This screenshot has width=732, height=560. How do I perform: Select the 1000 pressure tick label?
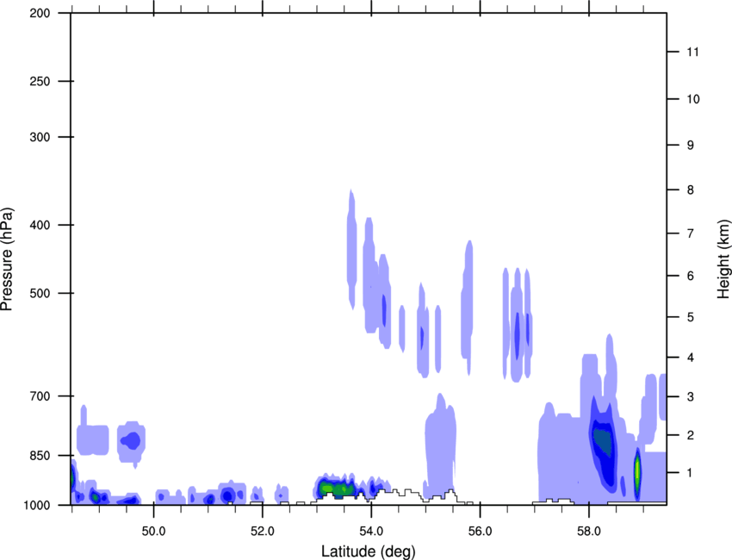(x=37, y=505)
